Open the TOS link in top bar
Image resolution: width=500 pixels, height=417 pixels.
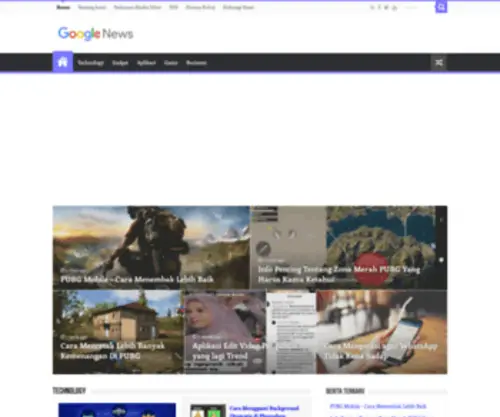(173, 7)
